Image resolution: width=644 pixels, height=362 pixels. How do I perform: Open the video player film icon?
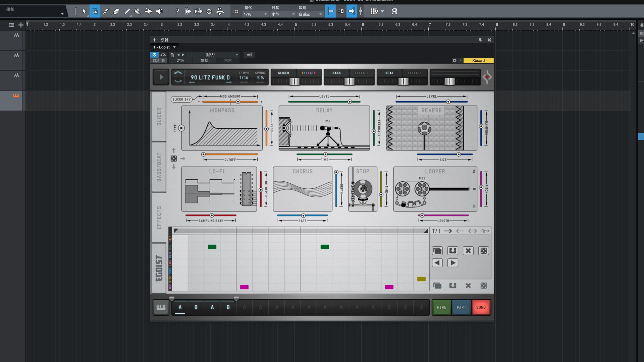click(x=394, y=11)
